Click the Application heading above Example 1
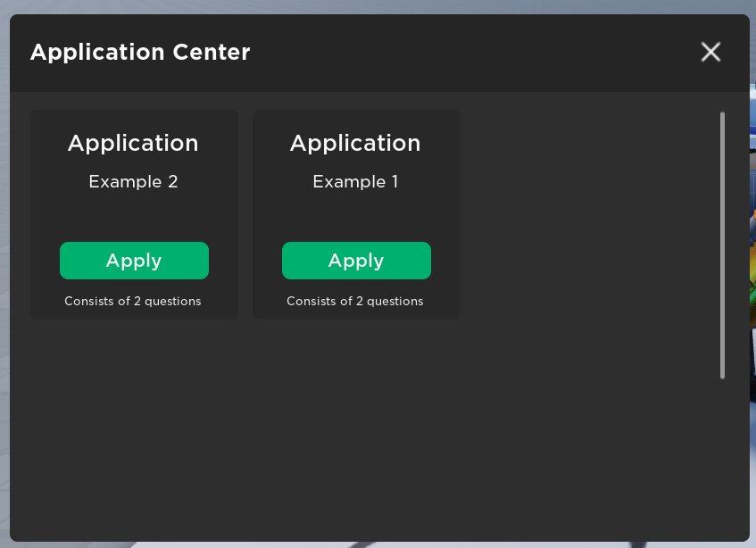756x548 pixels. [x=355, y=143]
